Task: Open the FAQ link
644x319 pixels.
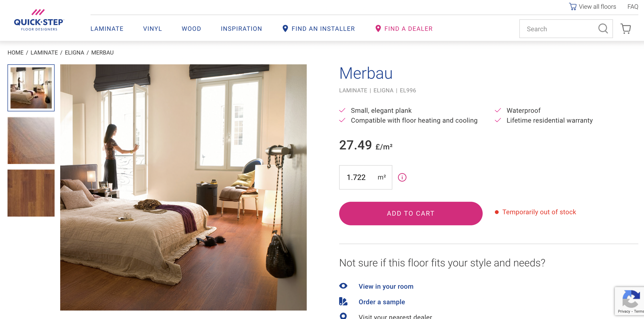Action: tap(633, 7)
